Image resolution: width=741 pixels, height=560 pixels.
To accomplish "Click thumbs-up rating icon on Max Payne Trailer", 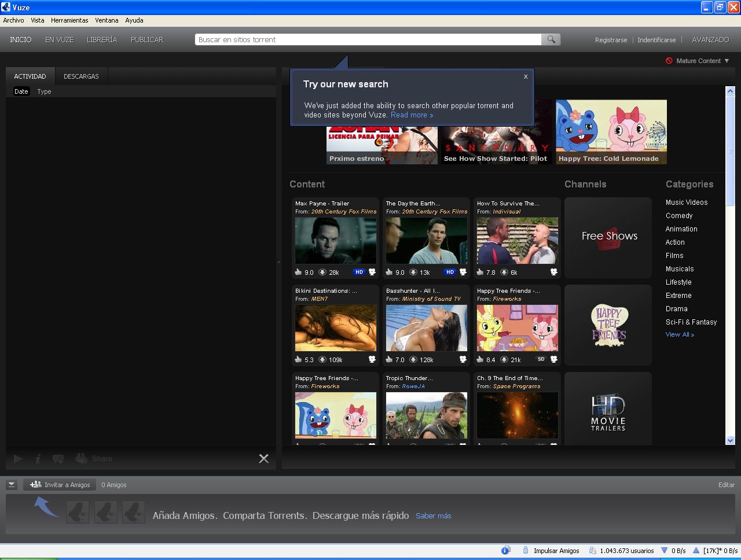I will pyautogui.click(x=298, y=272).
